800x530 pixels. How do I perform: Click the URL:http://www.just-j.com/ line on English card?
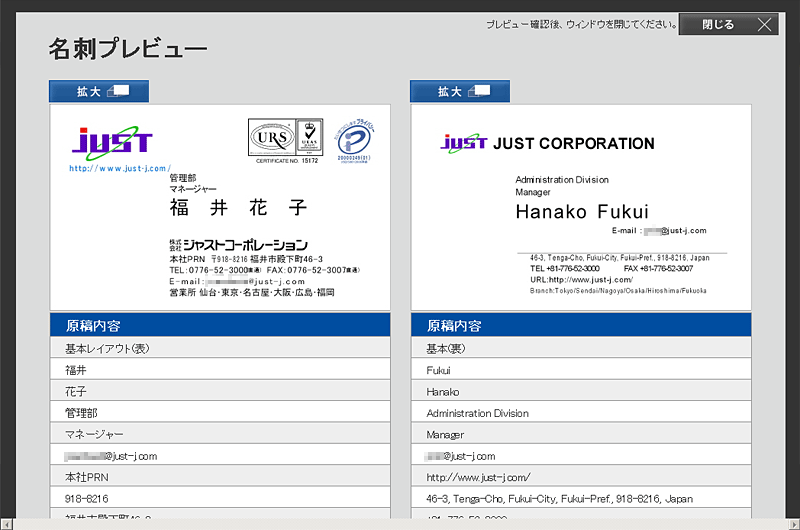pyautogui.click(x=582, y=280)
